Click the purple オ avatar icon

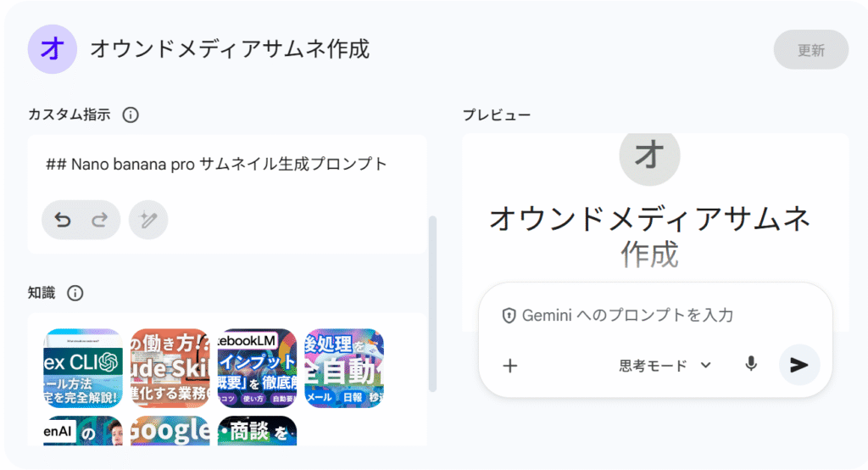[52, 49]
